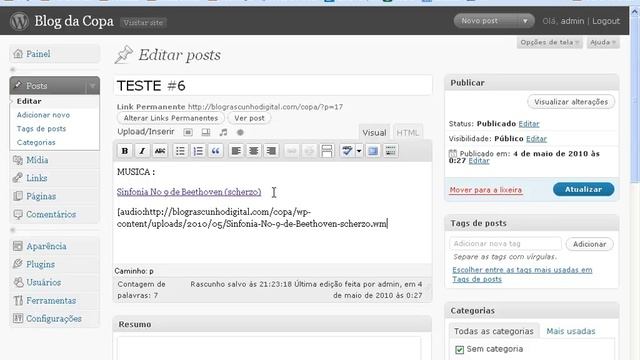
Task: Open Tags de posts submenu
Action: coord(41,129)
